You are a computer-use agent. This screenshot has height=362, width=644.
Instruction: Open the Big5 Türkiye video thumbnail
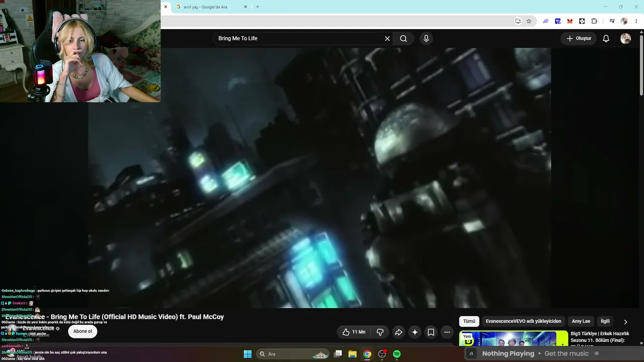(x=513, y=338)
